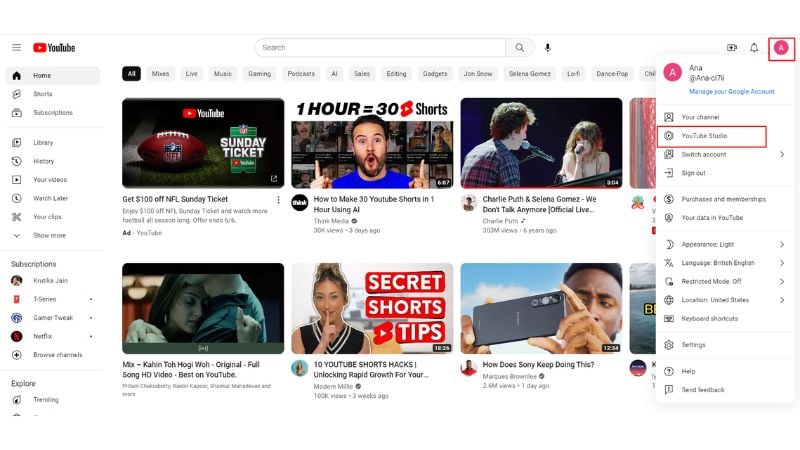The width and height of the screenshot is (800, 450).
Task: Open Your clips in sidebar
Action: click(x=53, y=216)
